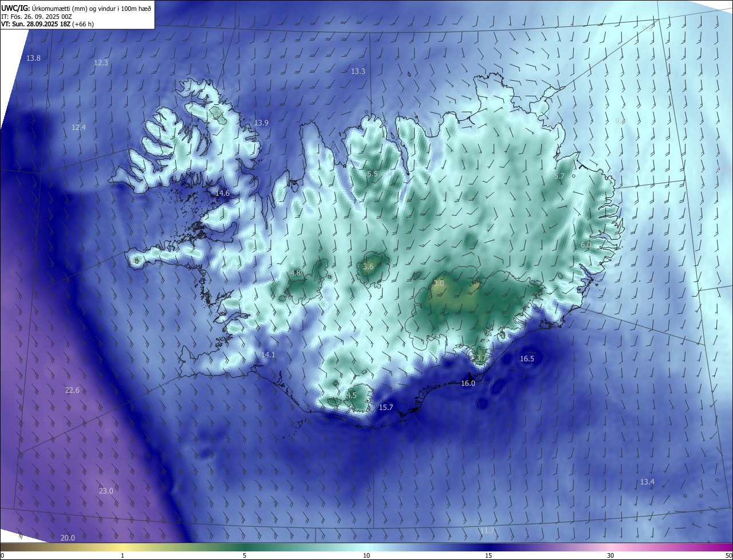Click the 23.0 value label
Viewport: 733px width, 560px height.
click(106, 491)
